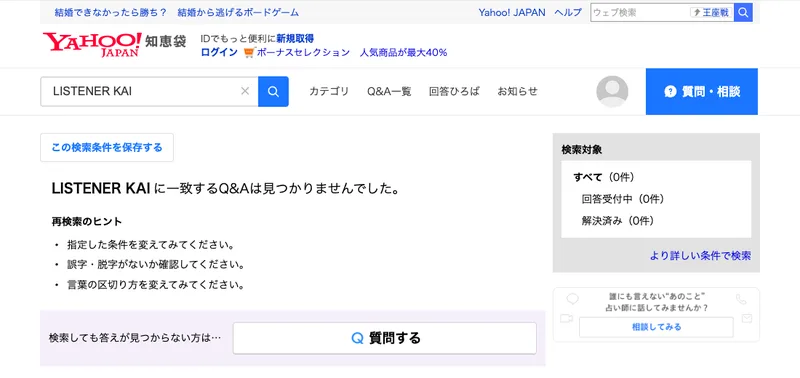Click the blue web search magnifier button
The image size is (800, 378).
[743, 13]
